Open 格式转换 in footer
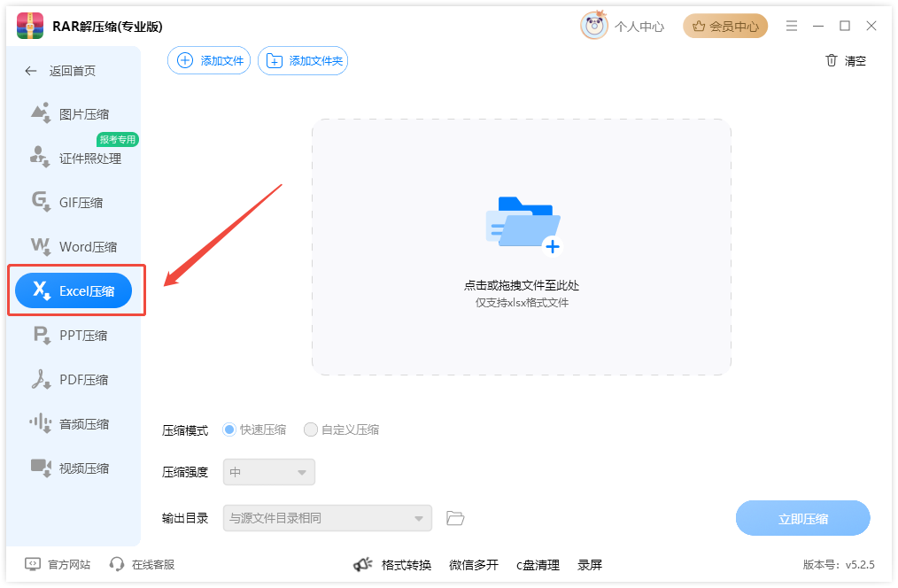The height and width of the screenshot is (588, 898). 406,565
